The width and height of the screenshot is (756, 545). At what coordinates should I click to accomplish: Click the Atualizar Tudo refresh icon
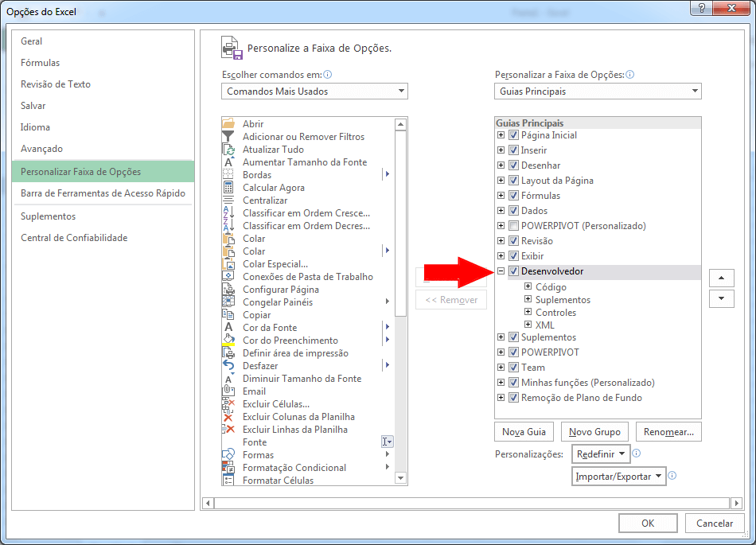pos(228,150)
